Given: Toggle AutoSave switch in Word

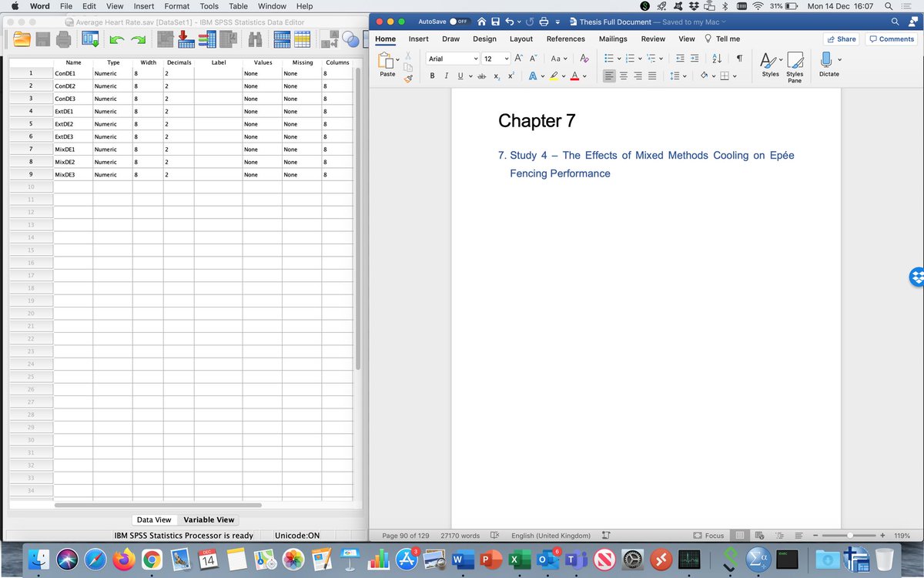Looking at the screenshot, I should coord(460,22).
